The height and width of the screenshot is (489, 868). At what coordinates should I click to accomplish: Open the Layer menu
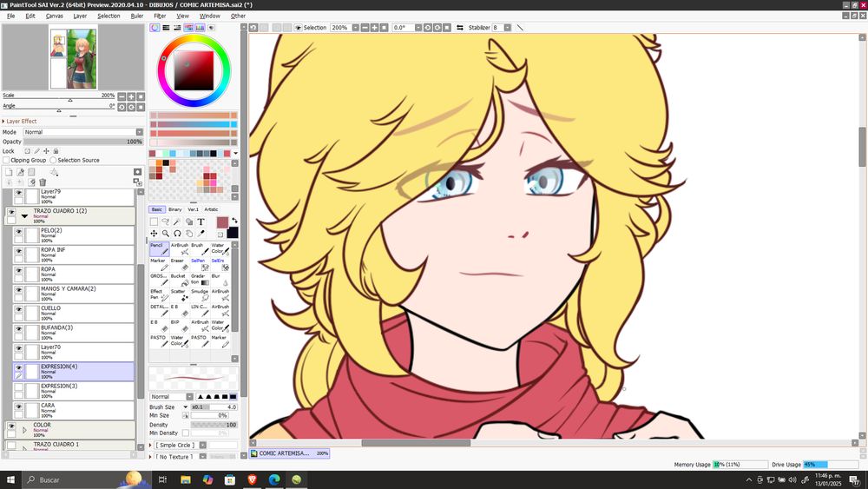80,16
